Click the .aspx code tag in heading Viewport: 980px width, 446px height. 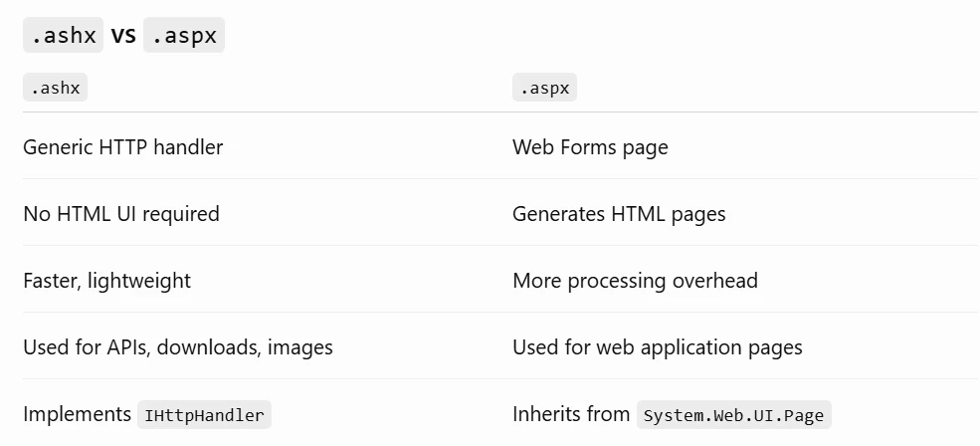point(184,35)
